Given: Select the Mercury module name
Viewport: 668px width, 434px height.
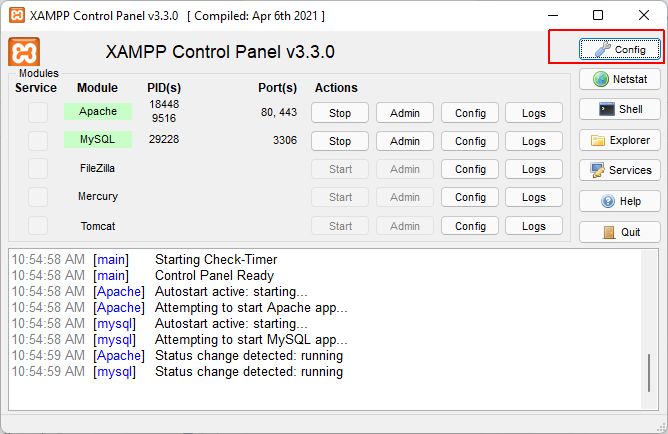Looking at the screenshot, I should pyautogui.click(x=98, y=196).
